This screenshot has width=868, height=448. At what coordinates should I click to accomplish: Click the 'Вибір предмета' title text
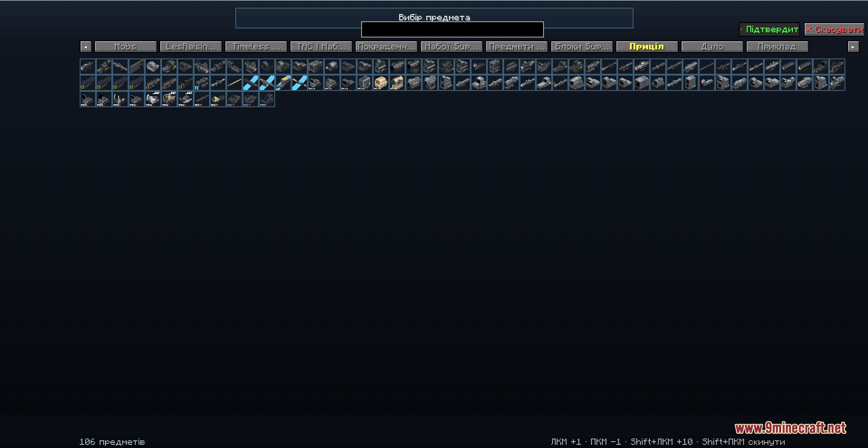pyautogui.click(x=434, y=17)
